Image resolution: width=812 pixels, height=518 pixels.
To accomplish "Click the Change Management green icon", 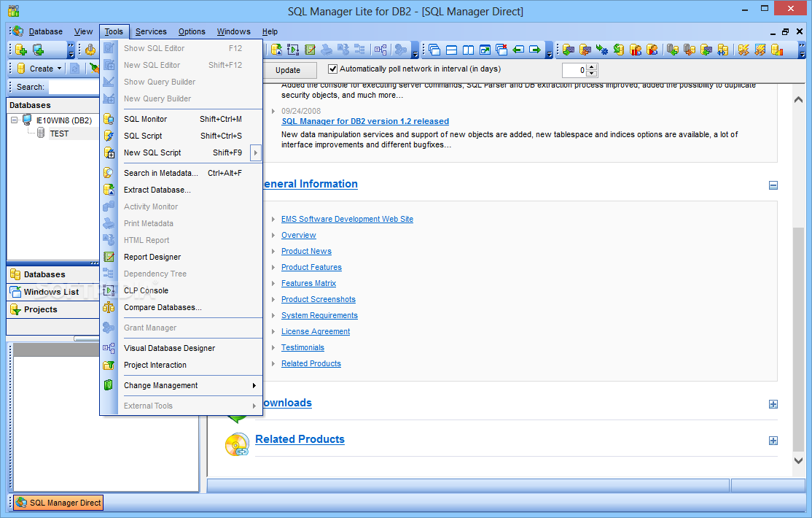I will 109,385.
